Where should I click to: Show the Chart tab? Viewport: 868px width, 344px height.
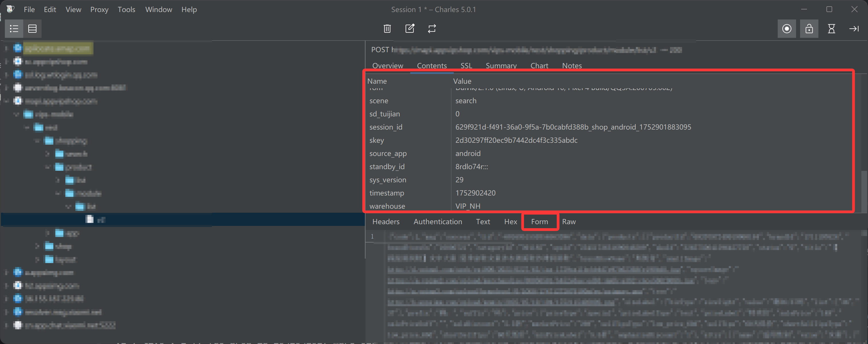pos(539,65)
